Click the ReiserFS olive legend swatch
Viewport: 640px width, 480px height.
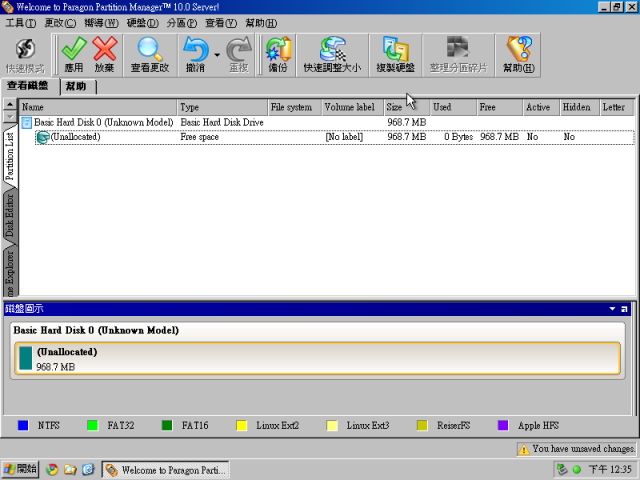point(422,425)
